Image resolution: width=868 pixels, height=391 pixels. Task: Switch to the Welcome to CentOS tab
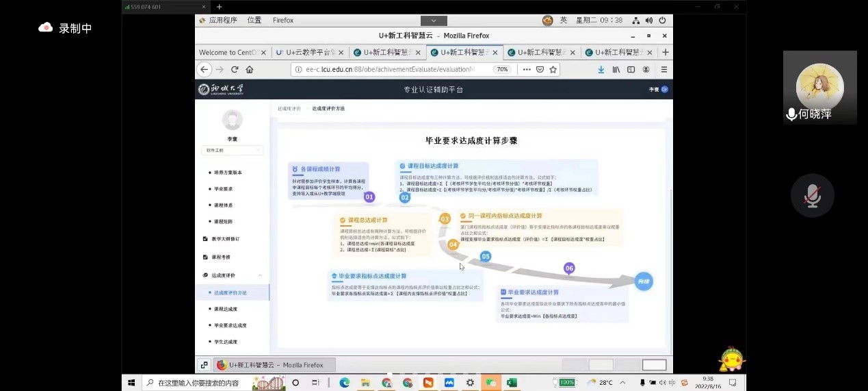coord(228,52)
